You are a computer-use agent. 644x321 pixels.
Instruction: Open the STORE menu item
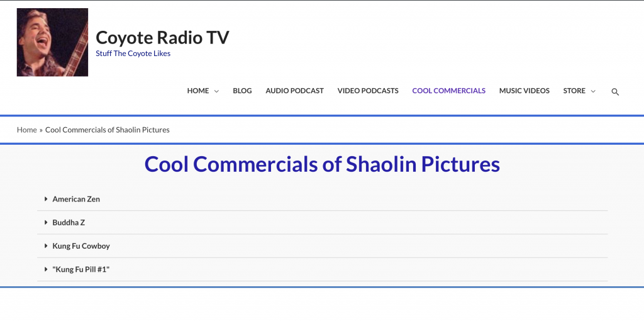(574, 91)
